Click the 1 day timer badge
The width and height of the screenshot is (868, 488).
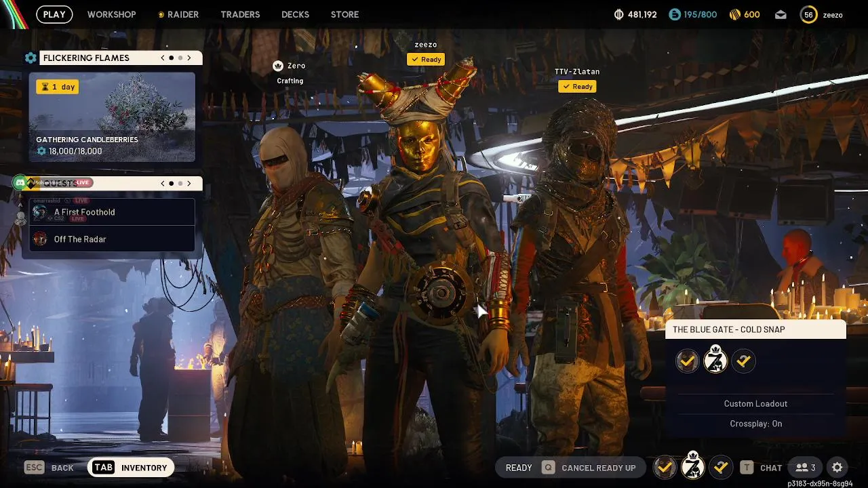pos(58,87)
